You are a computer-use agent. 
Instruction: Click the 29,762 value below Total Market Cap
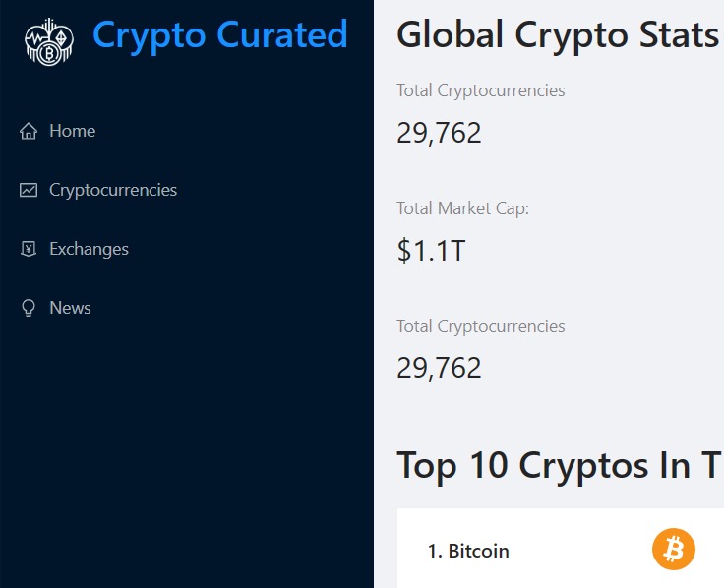[x=439, y=368]
